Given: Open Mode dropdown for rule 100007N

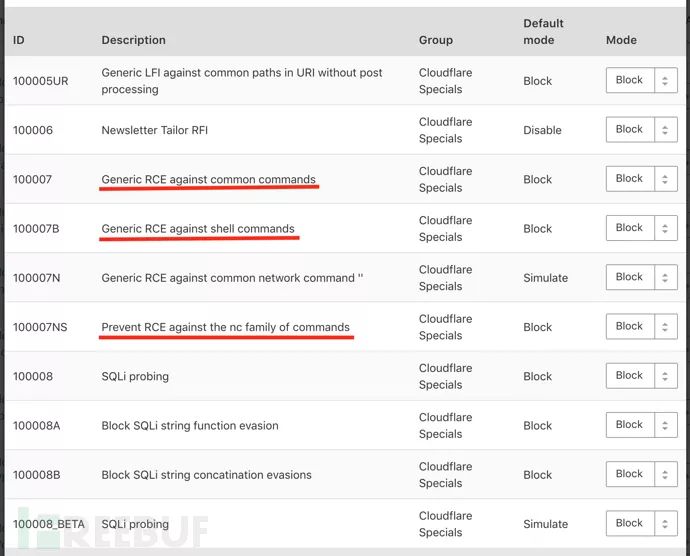Looking at the screenshot, I should [x=641, y=277].
